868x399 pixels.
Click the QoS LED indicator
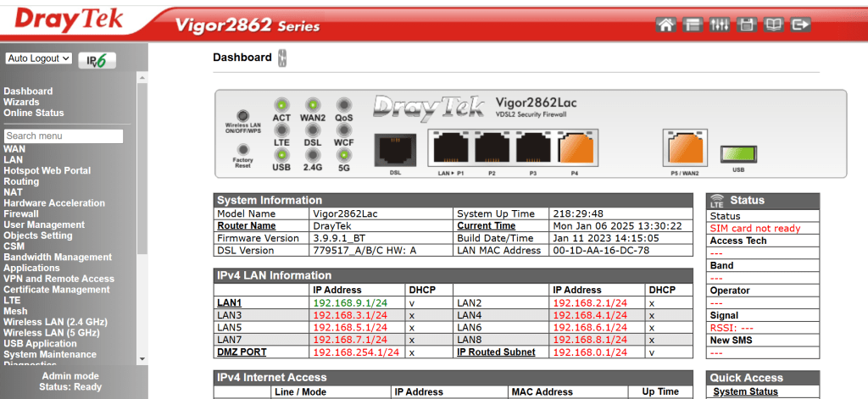pyautogui.click(x=344, y=104)
